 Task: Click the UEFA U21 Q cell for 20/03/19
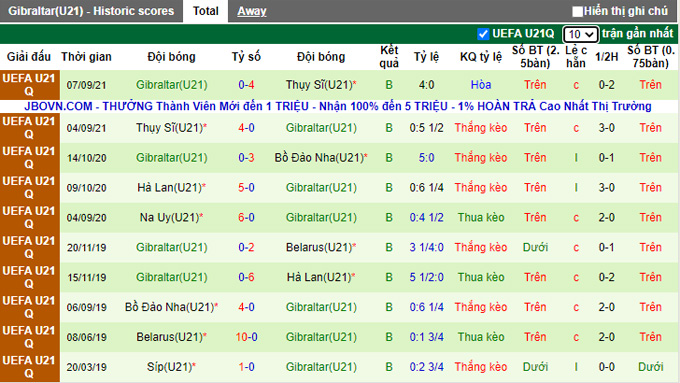tap(29, 367)
